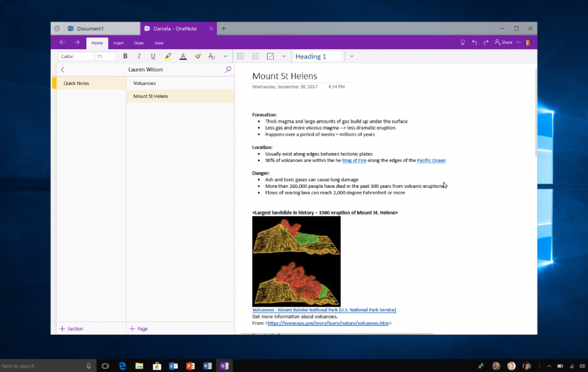The height and width of the screenshot is (372, 588).
Task: Close the Daniela - OneNote tab
Action: [211, 29]
